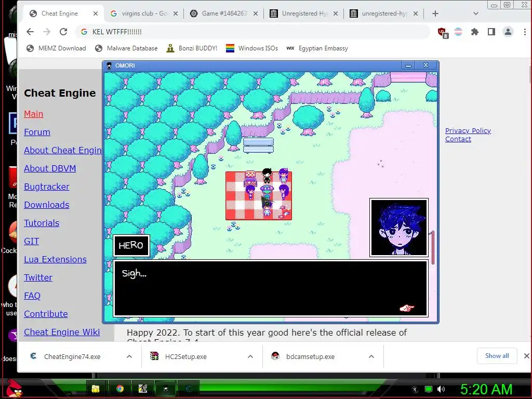Close the OMORI game window
Screen dimensions: 532x399
(426, 65)
